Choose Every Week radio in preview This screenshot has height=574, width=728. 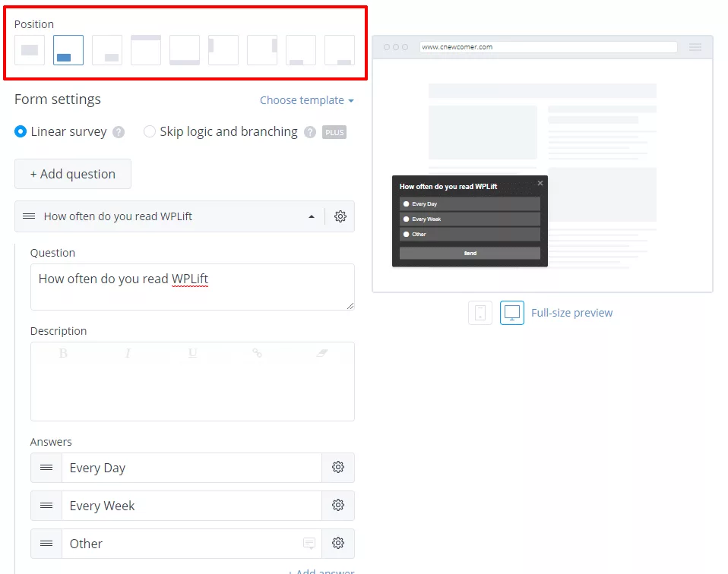point(407,219)
